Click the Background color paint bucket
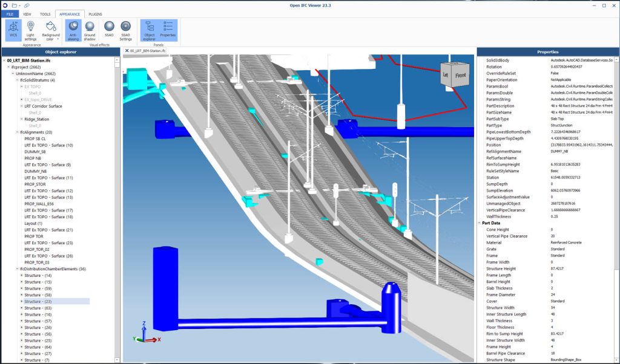 click(x=51, y=27)
